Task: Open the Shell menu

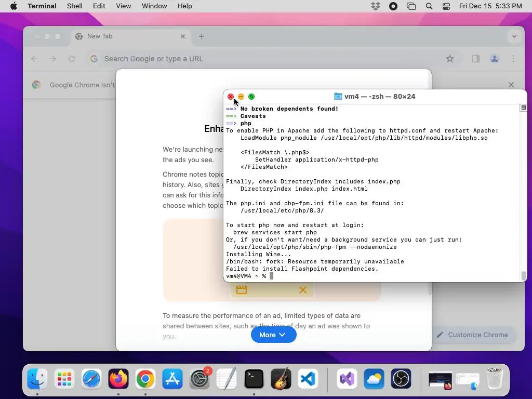Action: 75,6
